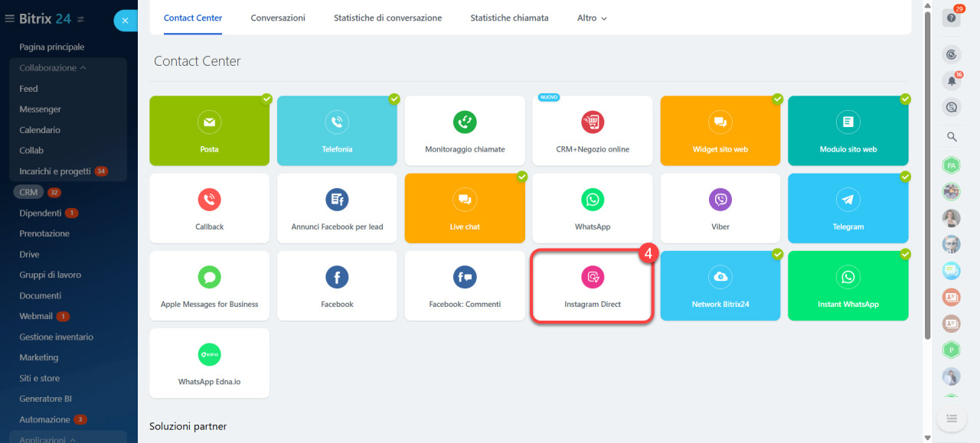This screenshot has width=980, height=443.
Task: Expand the Altro dropdown menu
Action: (x=592, y=18)
